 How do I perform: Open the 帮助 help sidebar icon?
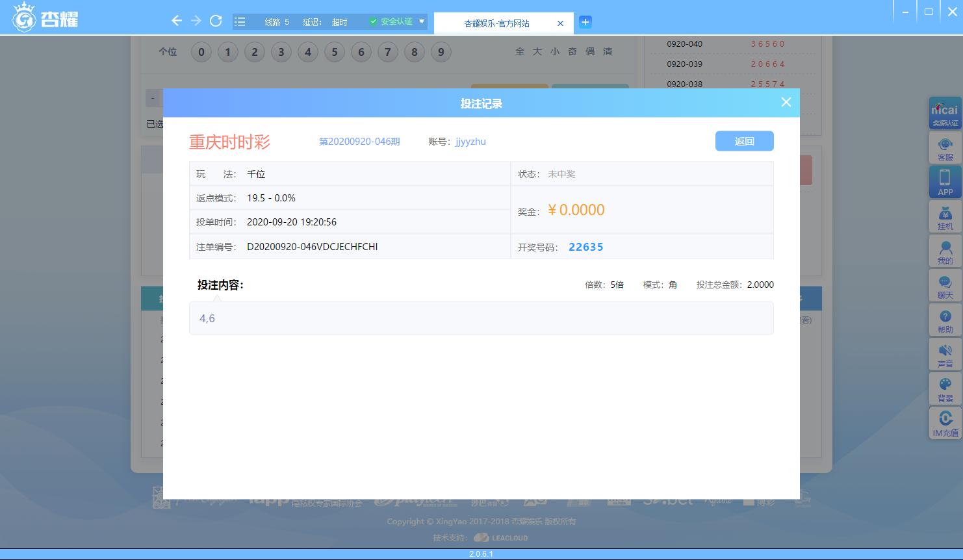(x=945, y=320)
